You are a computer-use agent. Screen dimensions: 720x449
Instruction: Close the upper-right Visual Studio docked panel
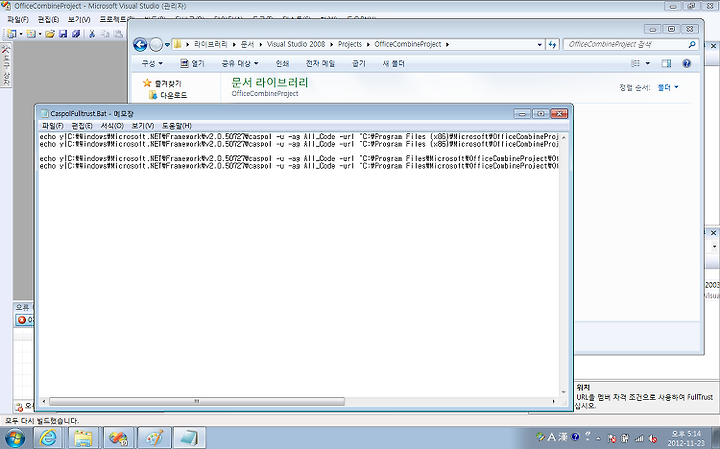[713, 46]
